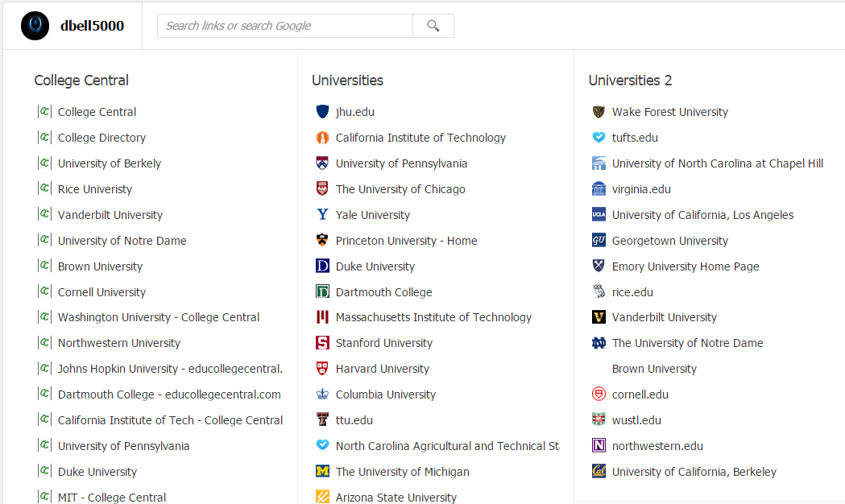The width and height of the screenshot is (845, 504).
Task: Click the Duke University D favicon
Action: [323, 266]
